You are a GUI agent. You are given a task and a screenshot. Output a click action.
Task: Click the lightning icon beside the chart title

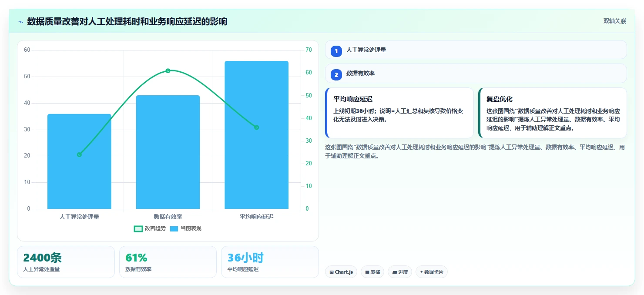[x=21, y=22]
